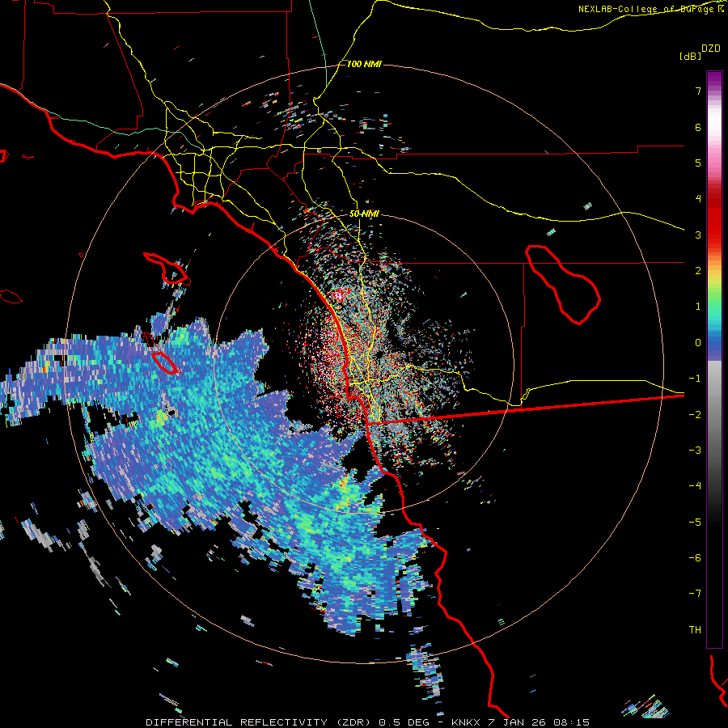Click the TH threshold label on the scale

(695, 630)
